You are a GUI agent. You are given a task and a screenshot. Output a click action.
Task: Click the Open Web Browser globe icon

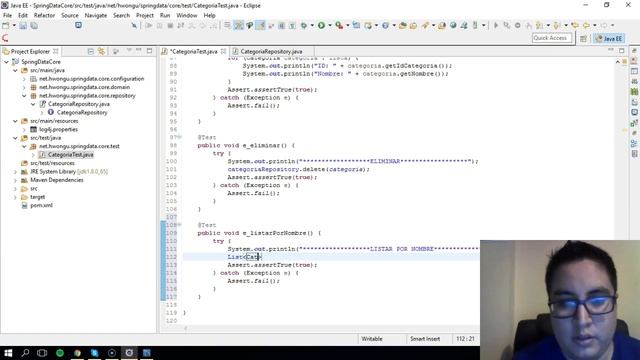click(453, 25)
